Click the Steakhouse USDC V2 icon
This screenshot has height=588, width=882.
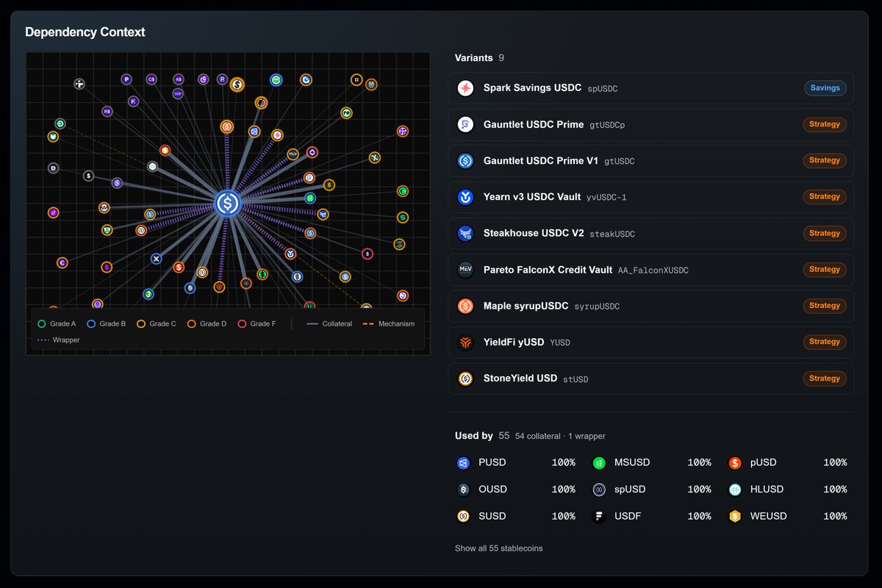[x=465, y=233]
